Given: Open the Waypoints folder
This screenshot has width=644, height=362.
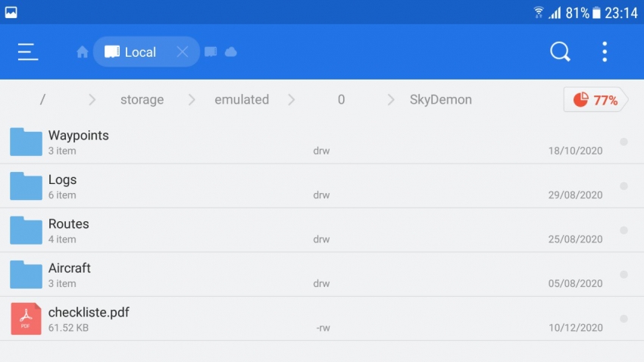Looking at the screenshot, I should point(79,136).
